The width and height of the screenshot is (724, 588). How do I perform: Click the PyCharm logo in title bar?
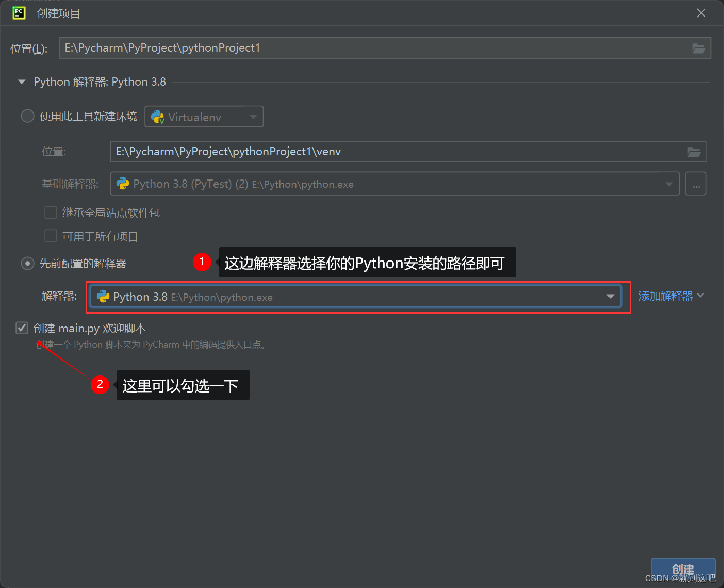[19, 13]
